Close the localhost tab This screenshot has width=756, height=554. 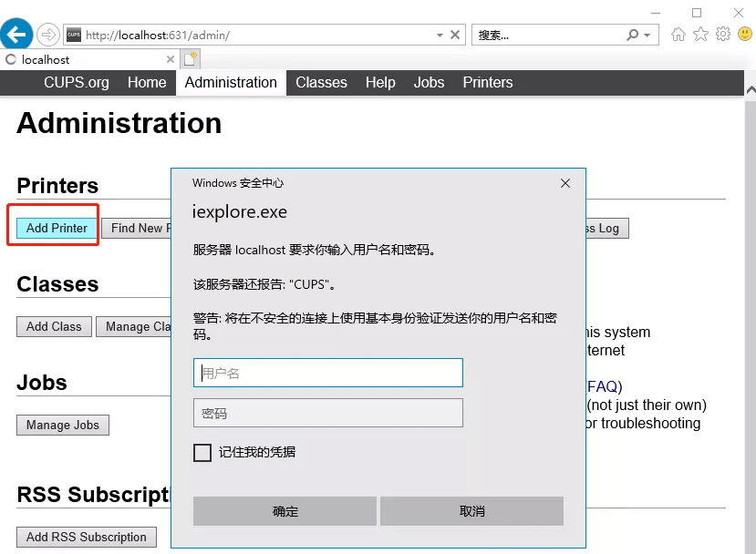click(x=170, y=59)
